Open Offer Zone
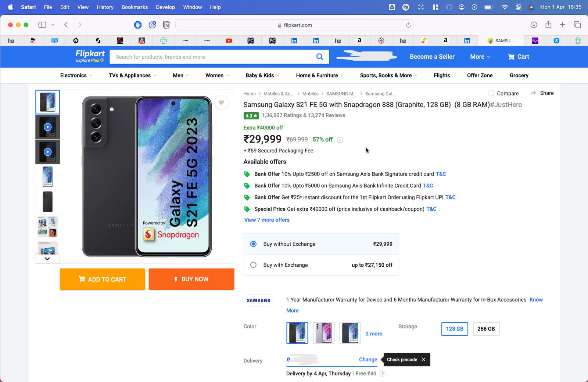This screenshot has height=382, width=588. click(480, 75)
